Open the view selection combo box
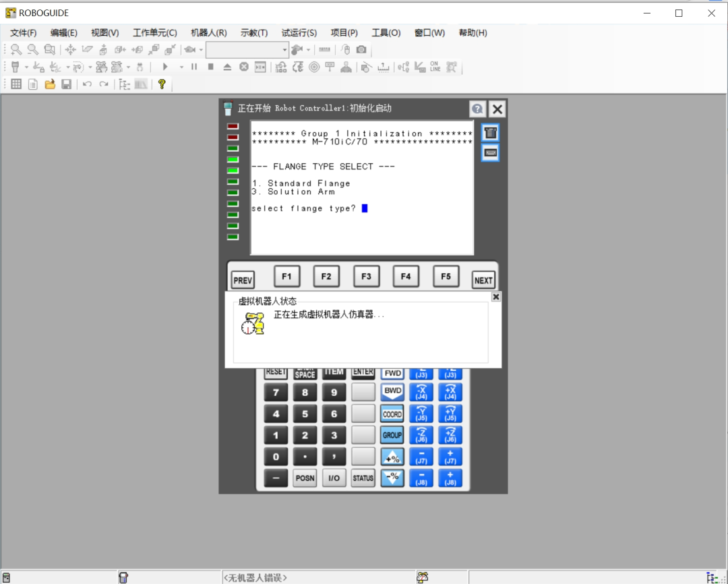This screenshot has width=728, height=584. (x=245, y=49)
